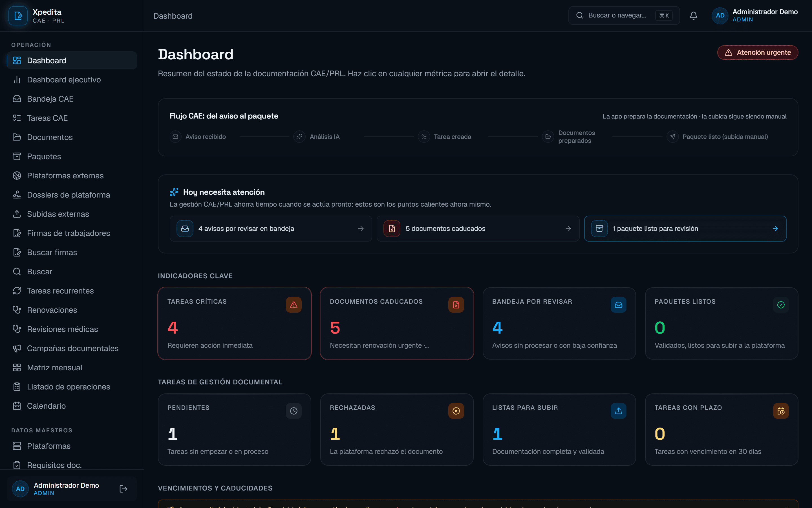Click the Pendientes clock icon
The height and width of the screenshot is (508, 812).
(294, 411)
